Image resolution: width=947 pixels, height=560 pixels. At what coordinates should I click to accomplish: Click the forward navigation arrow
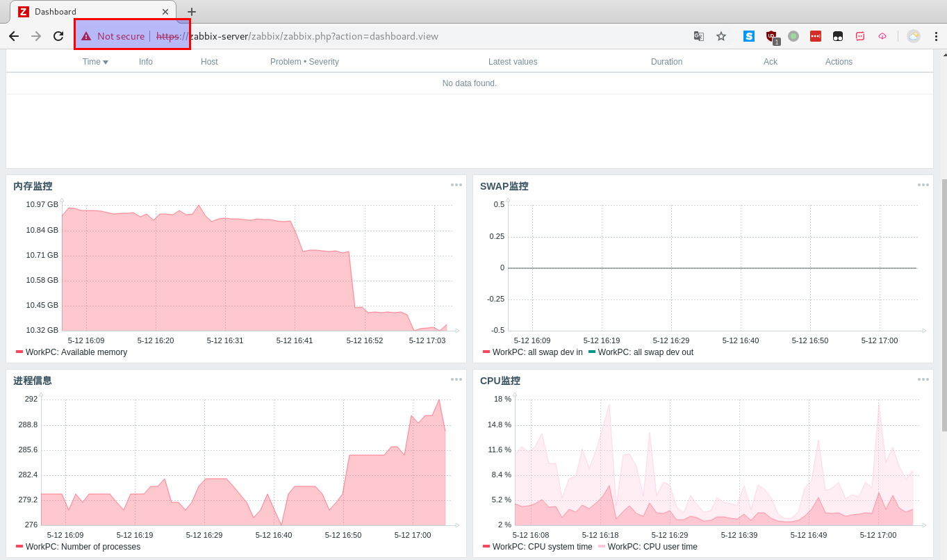[x=36, y=36]
